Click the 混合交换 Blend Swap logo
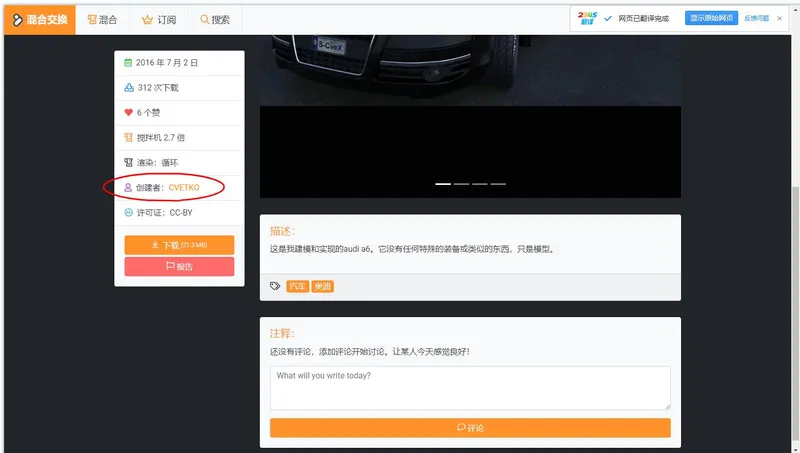 [40, 20]
